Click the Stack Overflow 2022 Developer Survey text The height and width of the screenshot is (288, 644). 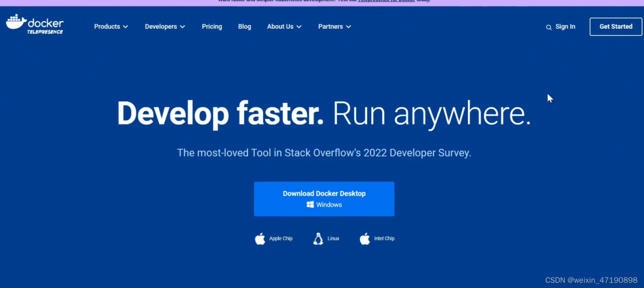[324, 153]
